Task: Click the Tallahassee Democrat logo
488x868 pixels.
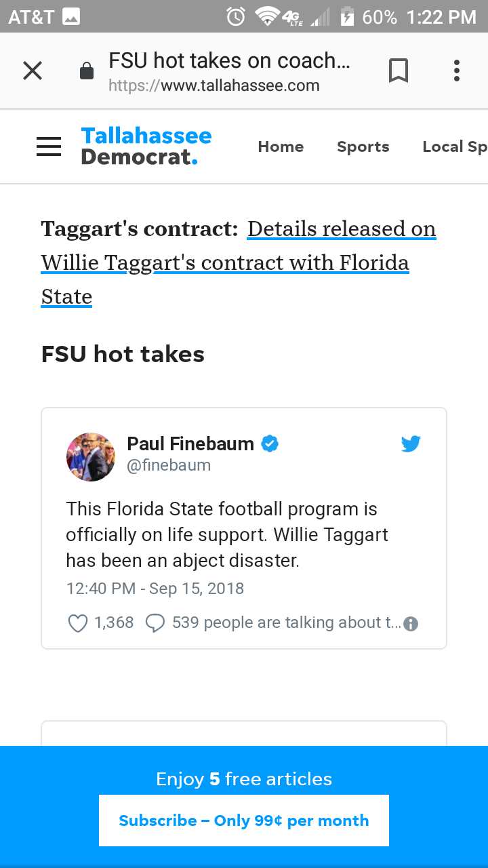Action: (146, 146)
